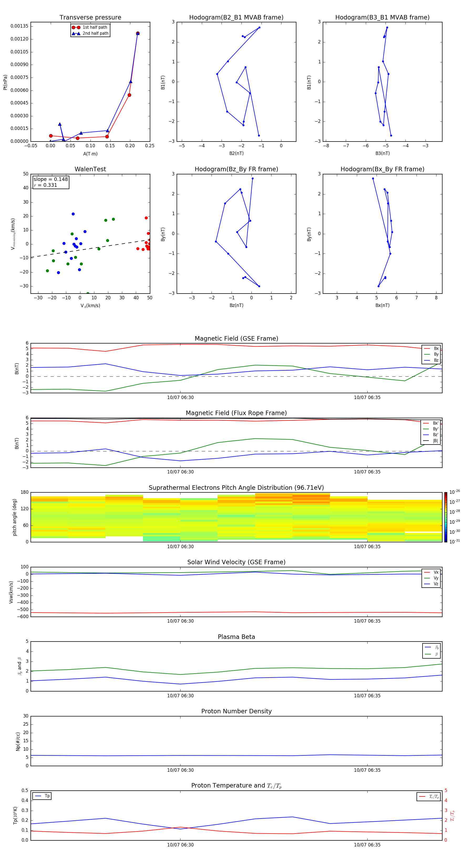Click the Bz' legend entry in Flux Rope plot

coord(431,435)
